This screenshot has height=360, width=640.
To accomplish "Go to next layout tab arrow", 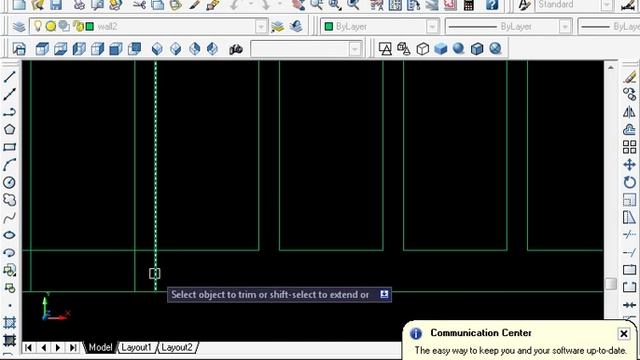I will pyautogui.click(x=58, y=347).
